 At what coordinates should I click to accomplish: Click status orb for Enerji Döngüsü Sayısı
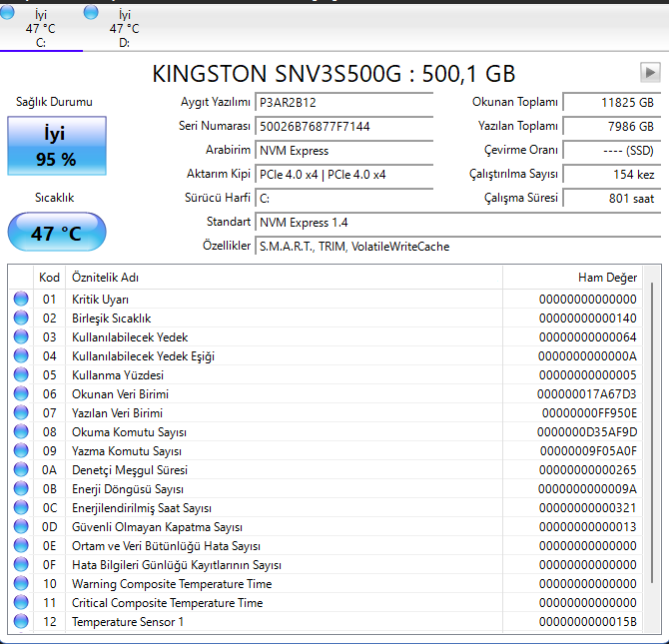(x=21, y=488)
